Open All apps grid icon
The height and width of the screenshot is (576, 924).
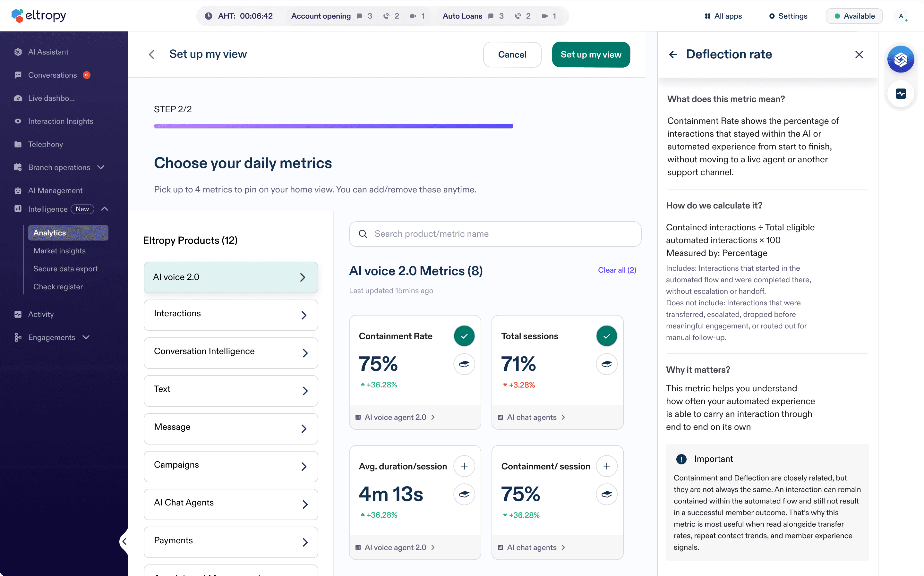click(707, 16)
